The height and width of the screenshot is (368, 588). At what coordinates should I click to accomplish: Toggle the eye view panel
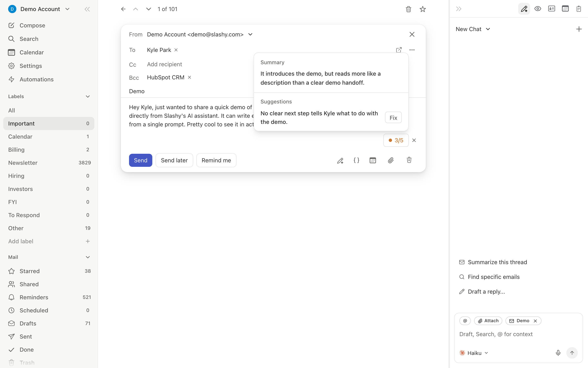(538, 9)
